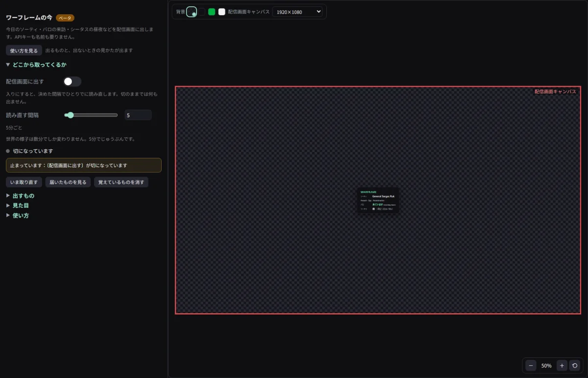
Task: Open the 1920×1080 canvas size dropdown
Action: click(x=297, y=12)
